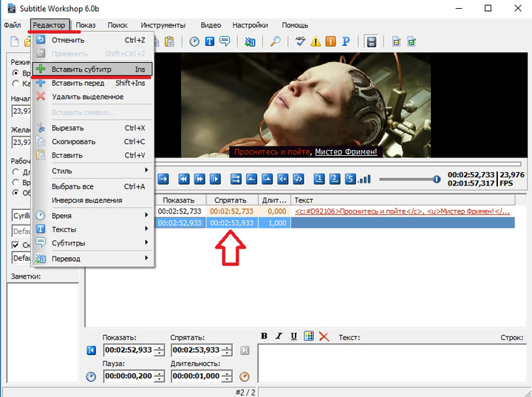Click the spell check ABC toolbar icon

click(x=300, y=42)
